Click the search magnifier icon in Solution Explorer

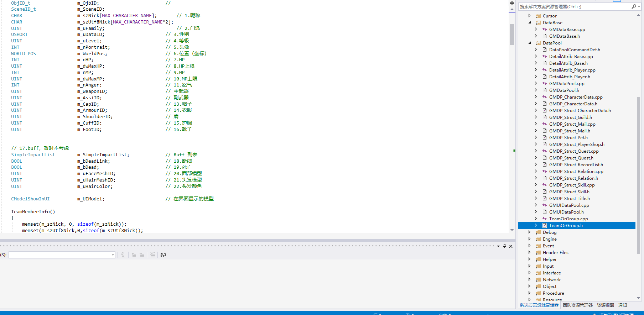point(634,7)
